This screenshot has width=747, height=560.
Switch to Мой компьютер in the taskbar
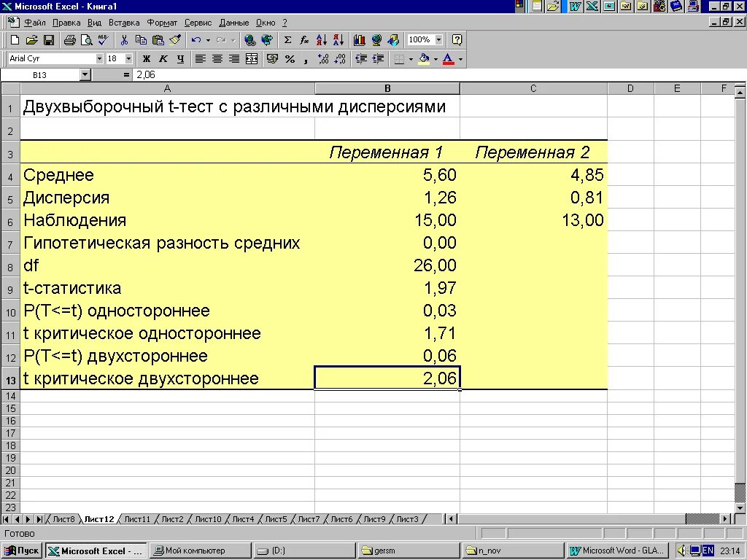(201, 551)
